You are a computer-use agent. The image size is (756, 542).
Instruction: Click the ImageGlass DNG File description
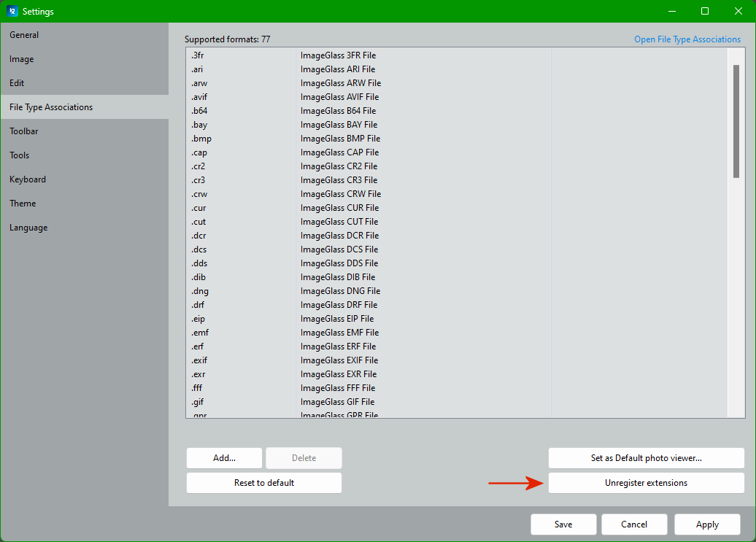coord(340,291)
